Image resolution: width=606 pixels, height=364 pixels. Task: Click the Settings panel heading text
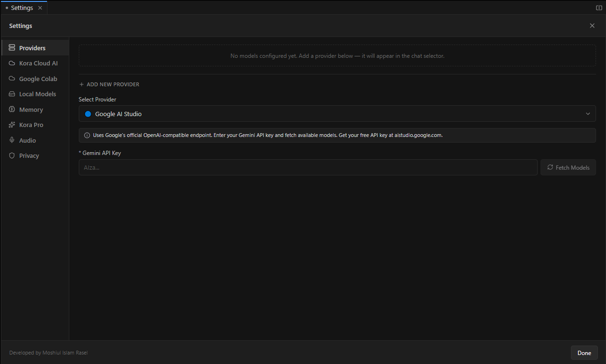coord(20,26)
